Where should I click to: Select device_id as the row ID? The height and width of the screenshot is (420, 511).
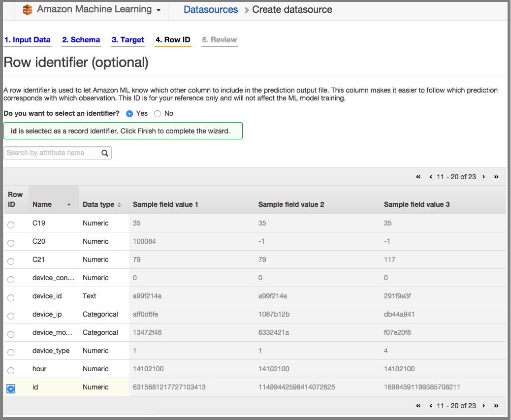11,298
